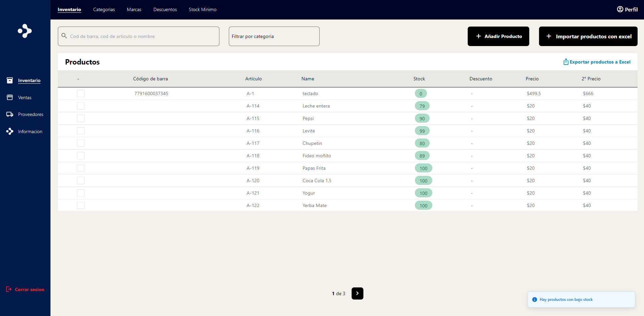
Task: Click barcode 7791600037345
Action: point(151,93)
